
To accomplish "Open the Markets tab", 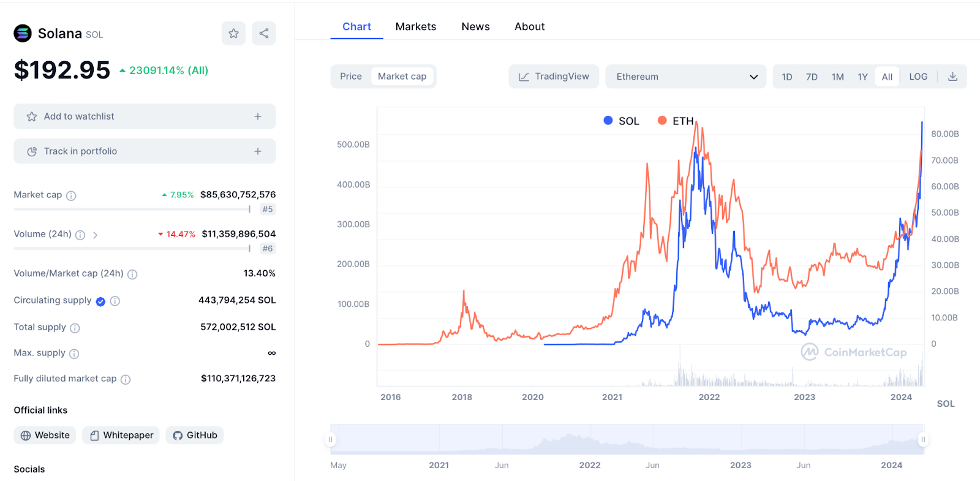I will (x=416, y=26).
